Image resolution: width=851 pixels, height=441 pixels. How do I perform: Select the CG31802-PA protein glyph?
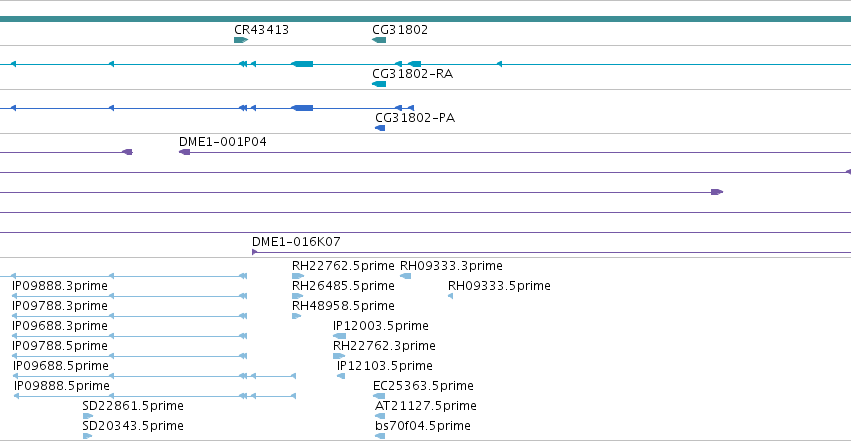380,128
